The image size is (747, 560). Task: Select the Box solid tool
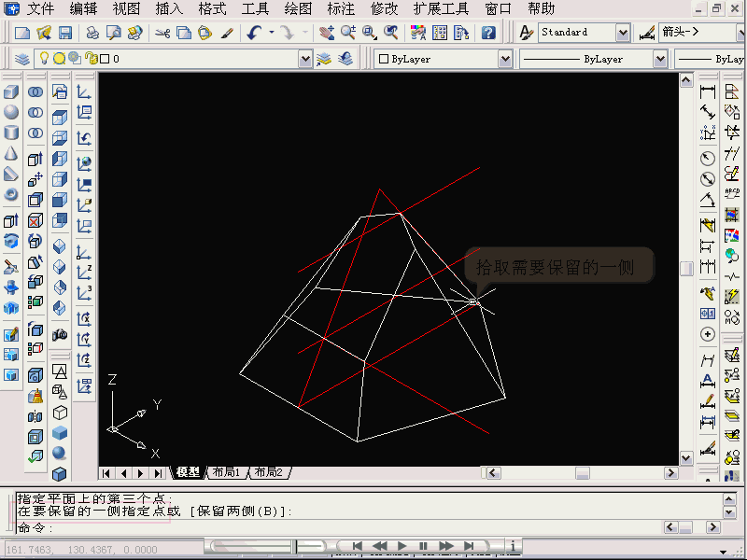[x=11, y=92]
